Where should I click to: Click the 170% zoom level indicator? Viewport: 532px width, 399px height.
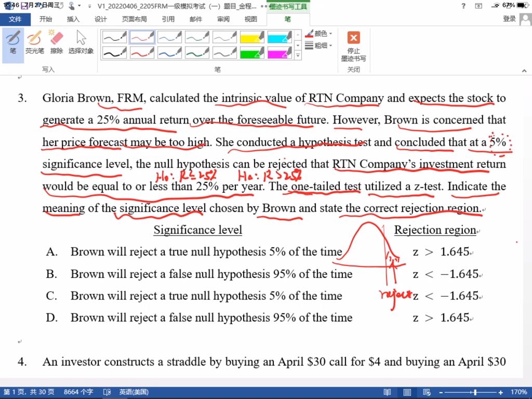pyautogui.click(x=519, y=392)
